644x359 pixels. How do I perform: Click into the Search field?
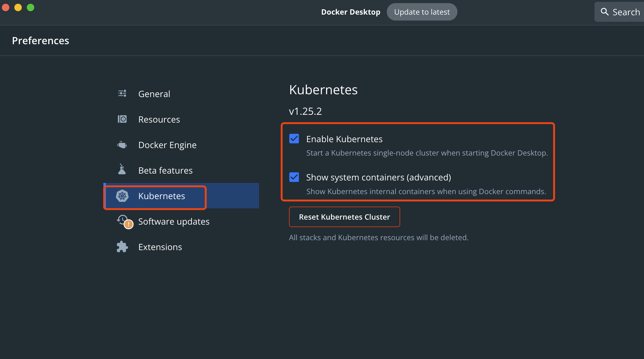point(619,12)
